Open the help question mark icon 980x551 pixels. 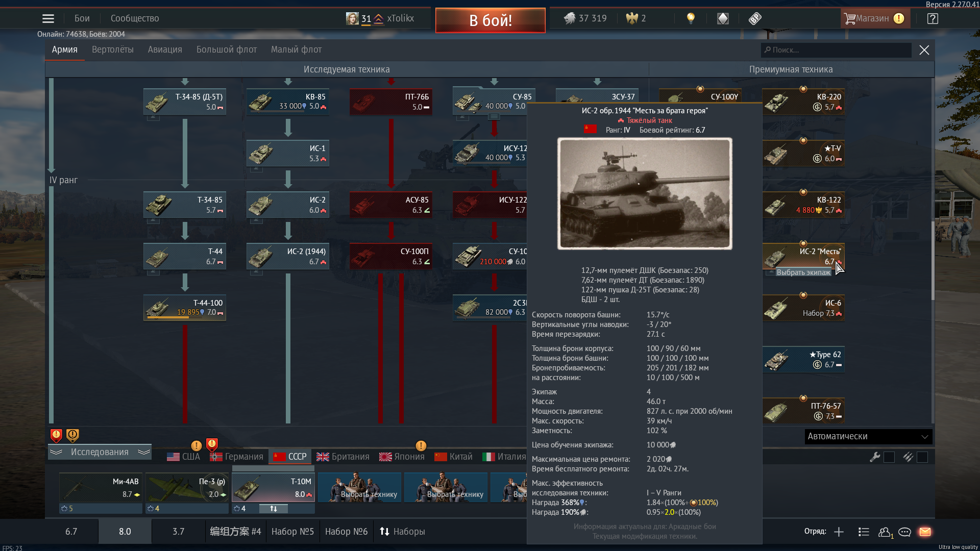(933, 18)
